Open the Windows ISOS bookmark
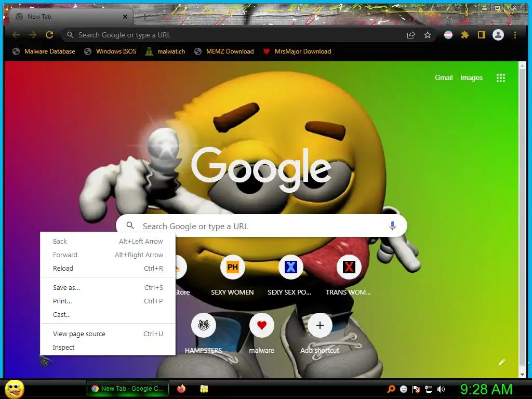 point(111,51)
